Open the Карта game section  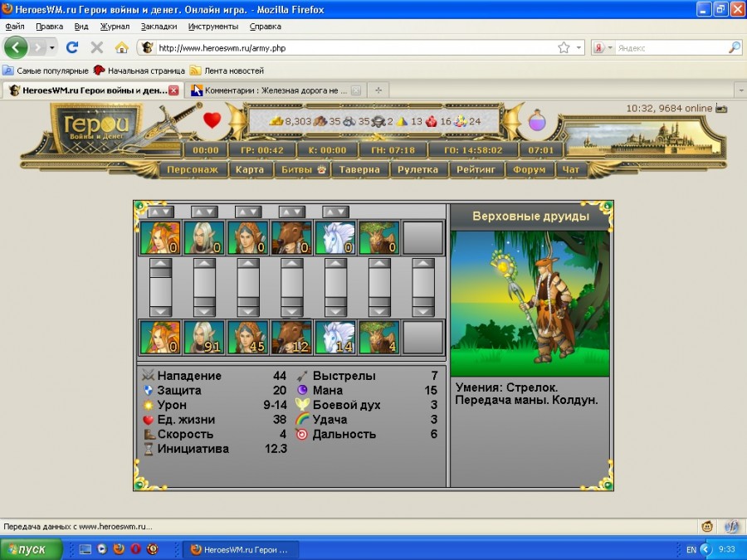(x=250, y=169)
